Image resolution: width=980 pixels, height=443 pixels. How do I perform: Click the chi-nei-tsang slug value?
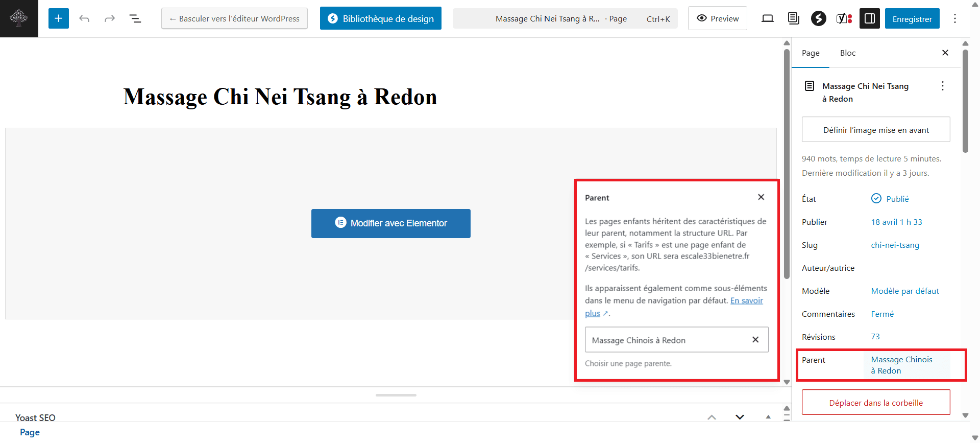pyautogui.click(x=895, y=245)
